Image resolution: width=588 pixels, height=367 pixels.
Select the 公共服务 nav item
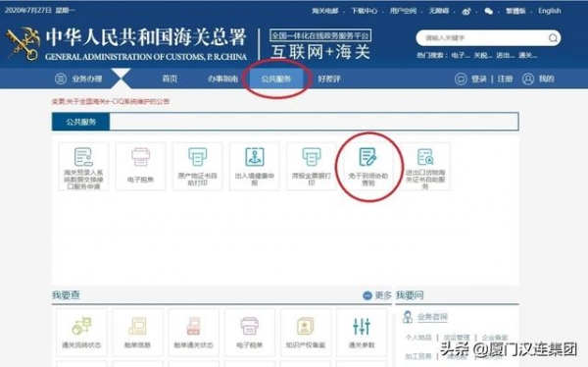pos(276,79)
